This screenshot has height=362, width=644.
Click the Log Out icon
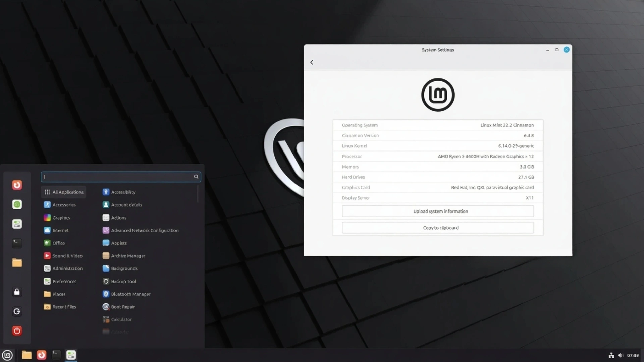(17, 311)
